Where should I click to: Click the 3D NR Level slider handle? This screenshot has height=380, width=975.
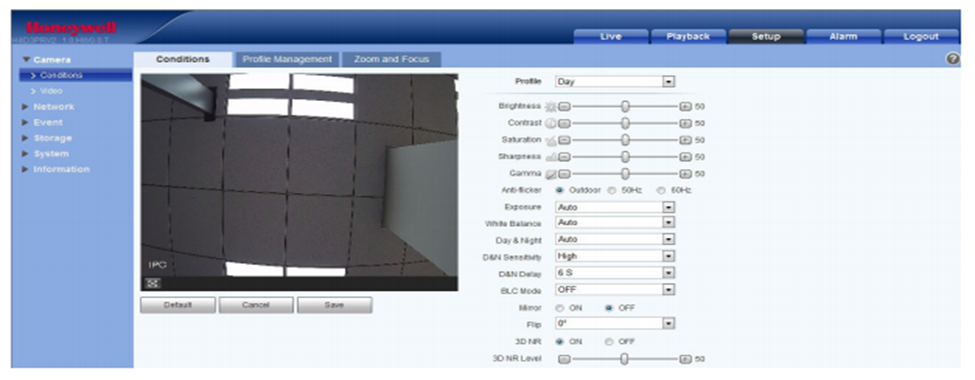pyautogui.click(x=624, y=359)
